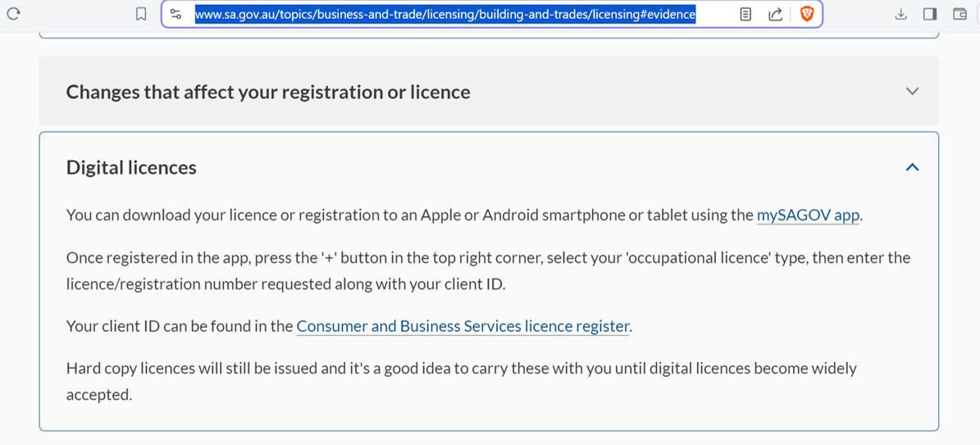Open Brave Shields lion icon
Image resolution: width=980 pixels, height=445 pixels.
pyautogui.click(x=807, y=14)
